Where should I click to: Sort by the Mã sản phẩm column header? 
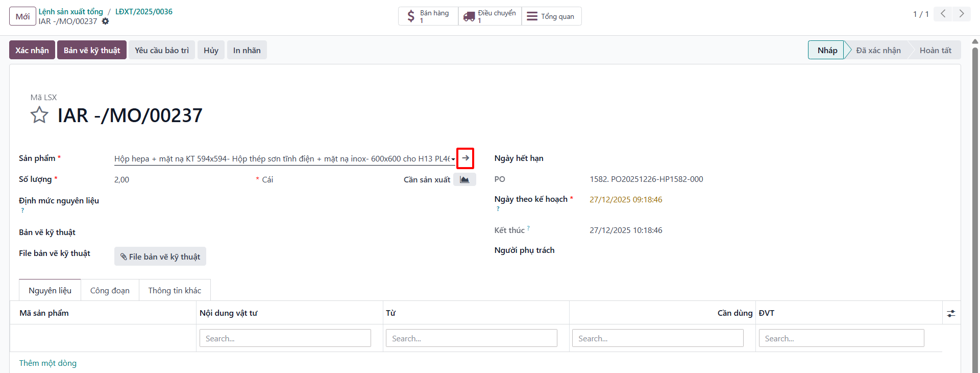(44, 313)
